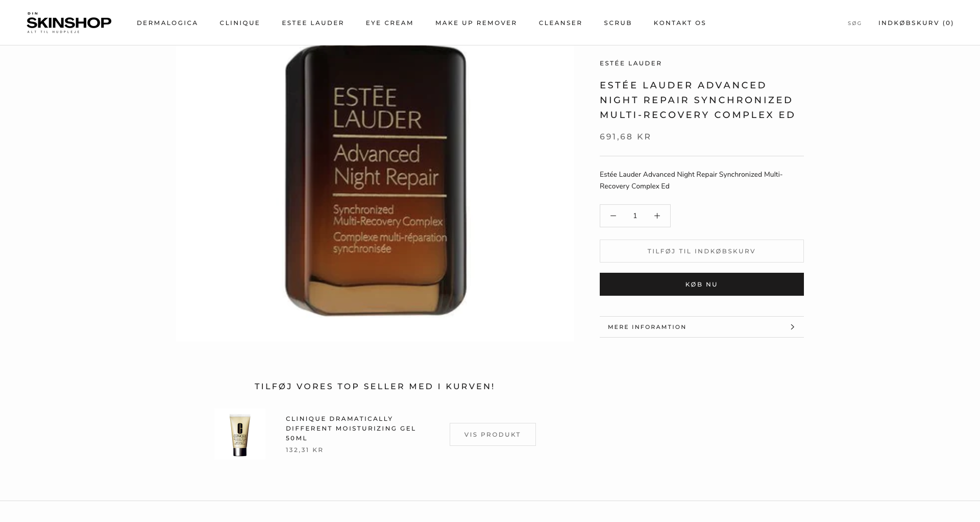
Task: Open Indkøbskurv shopping cart
Action: point(916,23)
